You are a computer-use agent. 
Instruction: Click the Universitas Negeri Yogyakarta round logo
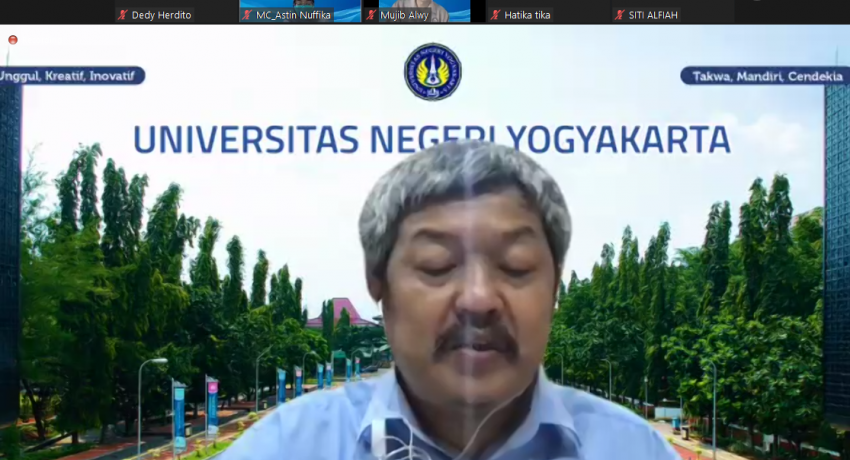(433, 72)
